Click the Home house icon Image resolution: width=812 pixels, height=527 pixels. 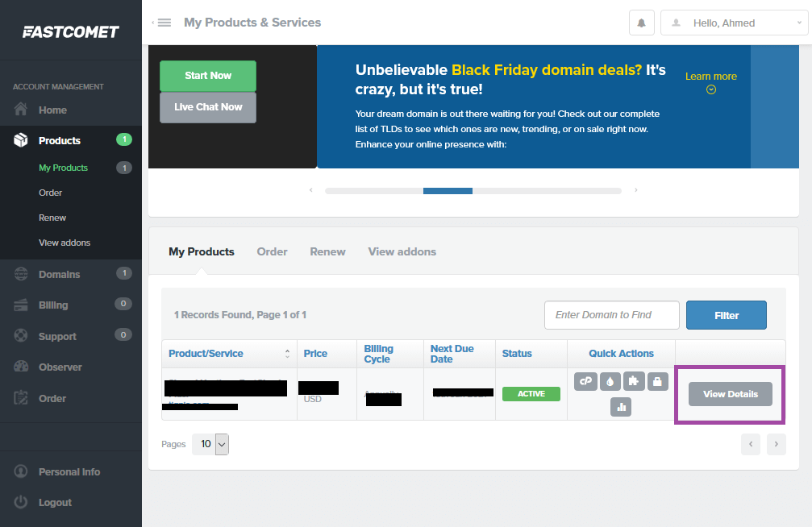tap(21, 110)
